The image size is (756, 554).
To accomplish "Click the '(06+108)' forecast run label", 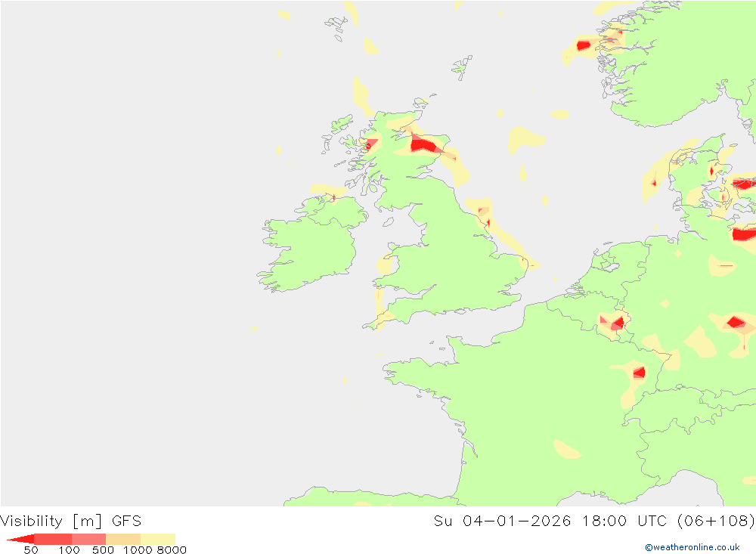I will pos(715,522).
